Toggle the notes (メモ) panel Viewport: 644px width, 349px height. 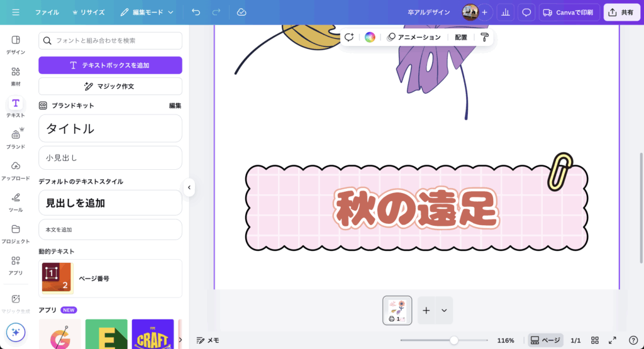click(x=208, y=340)
